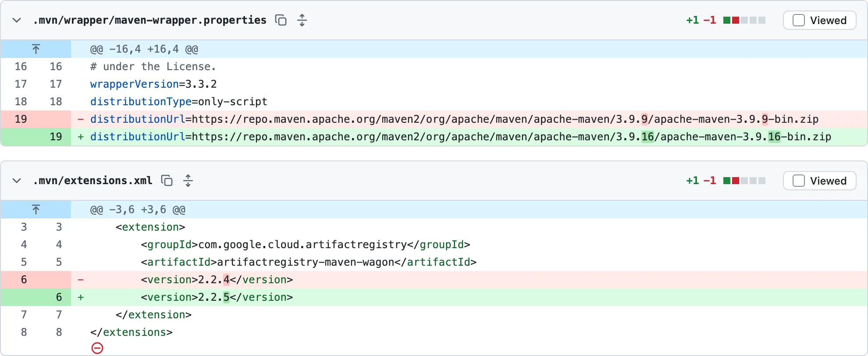Click the no-newline-at-end-of-file icon
The height and width of the screenshot is (356, 868).
(97, 348)
